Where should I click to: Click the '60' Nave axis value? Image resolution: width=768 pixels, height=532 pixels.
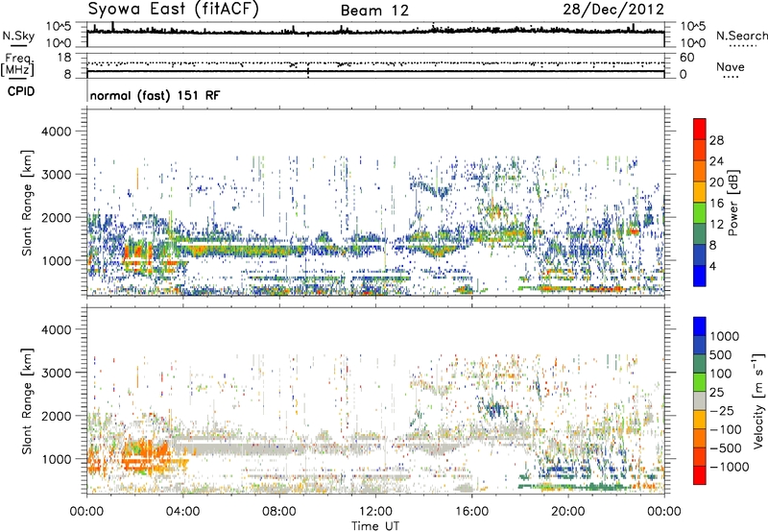686,58
